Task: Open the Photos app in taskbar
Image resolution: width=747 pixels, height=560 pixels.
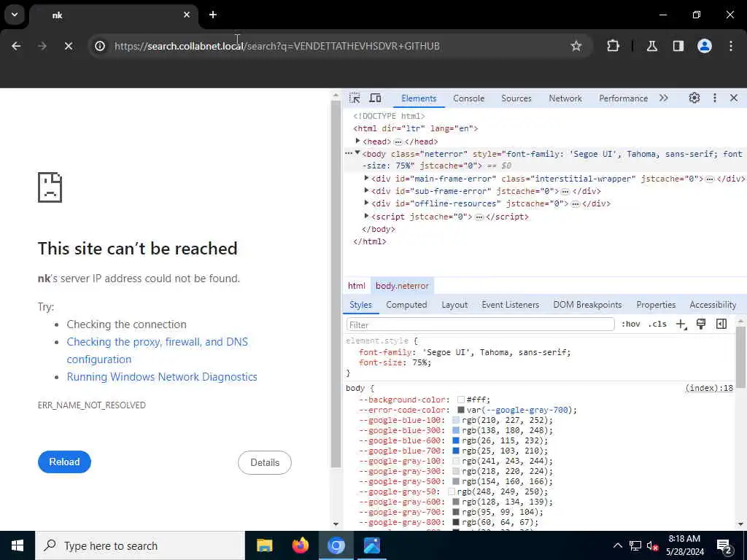Action: (371, 545)
